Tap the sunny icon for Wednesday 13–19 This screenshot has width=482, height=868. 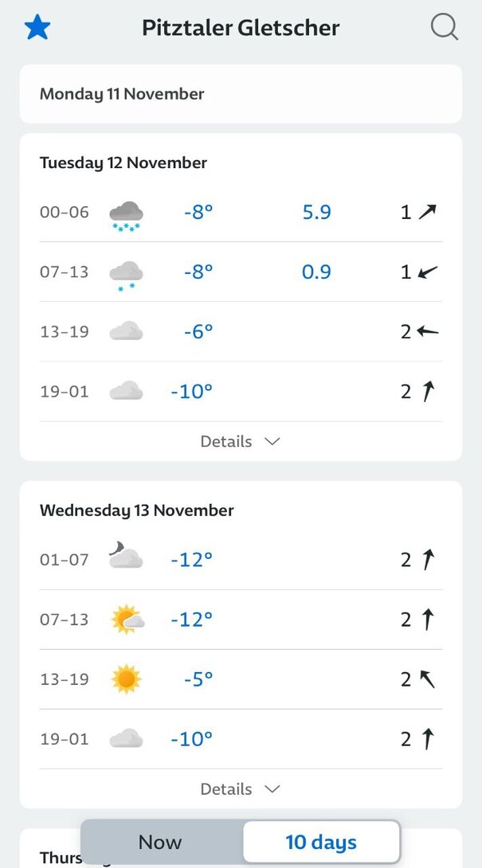point(127,678)
